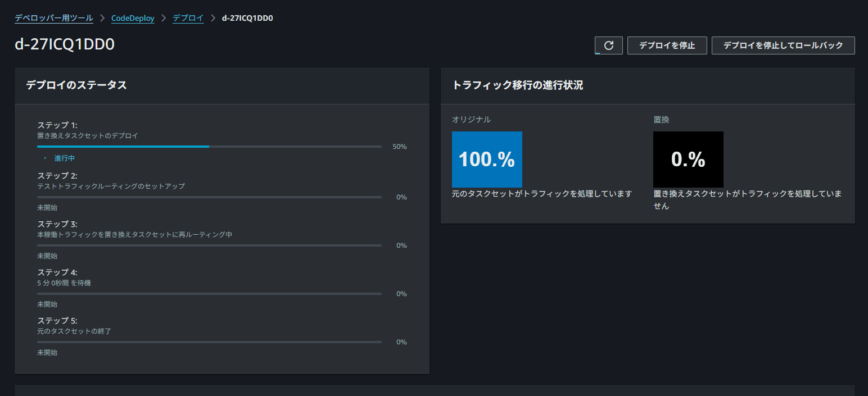Click the 進行中 status spinner icon
This screenshot has height=396, width=868.
click(46, 158)
